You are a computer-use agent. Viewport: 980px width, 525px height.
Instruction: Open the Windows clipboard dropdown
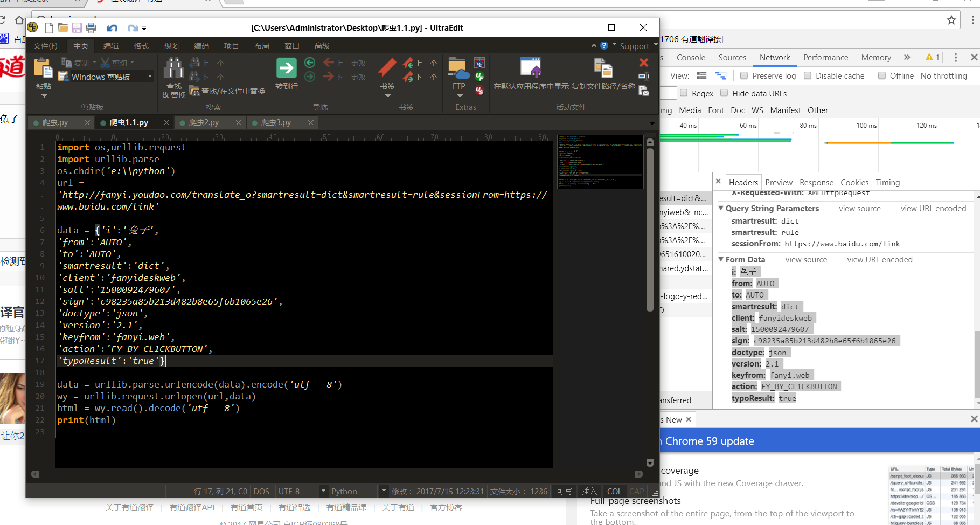150,77
